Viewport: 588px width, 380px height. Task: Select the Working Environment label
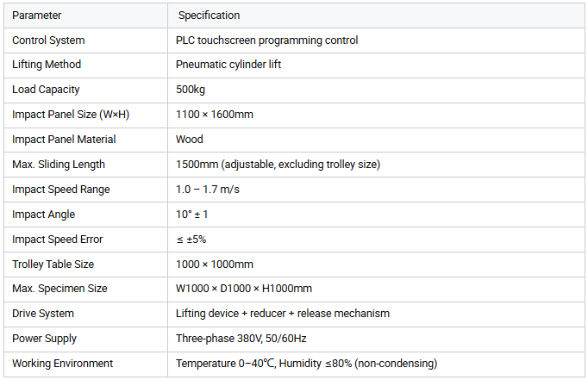point(62,364)
